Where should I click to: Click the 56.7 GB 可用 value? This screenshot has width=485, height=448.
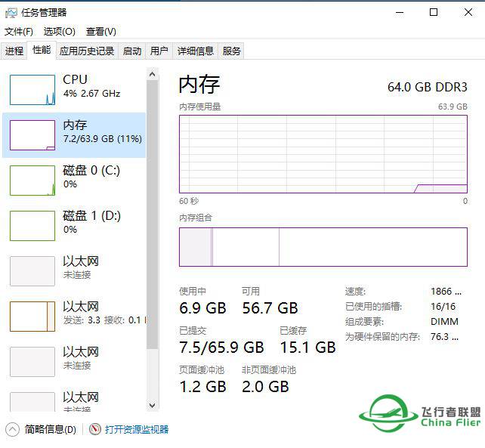click(270, 308)
